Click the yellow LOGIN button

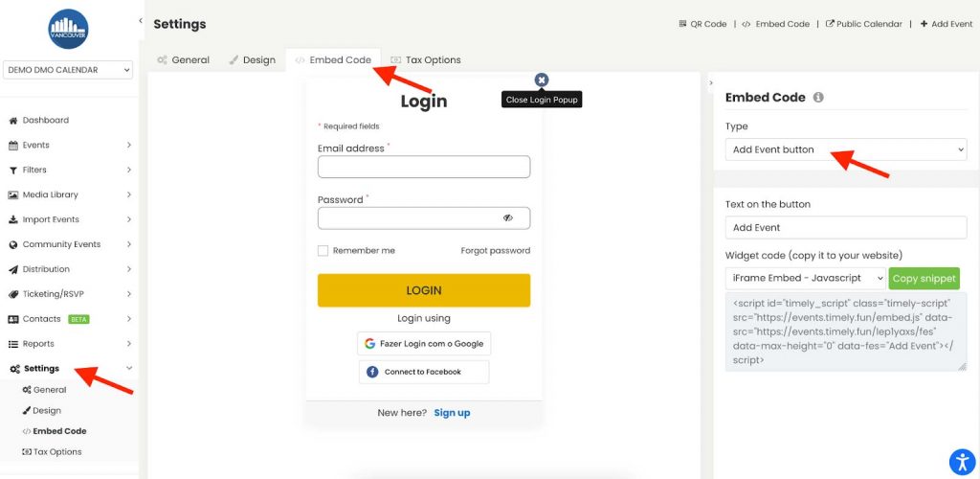pyautogui.click(x=424, y=290)
